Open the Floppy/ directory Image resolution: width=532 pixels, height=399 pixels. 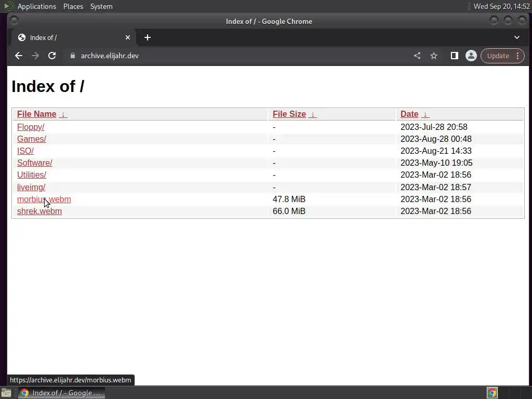31,127
